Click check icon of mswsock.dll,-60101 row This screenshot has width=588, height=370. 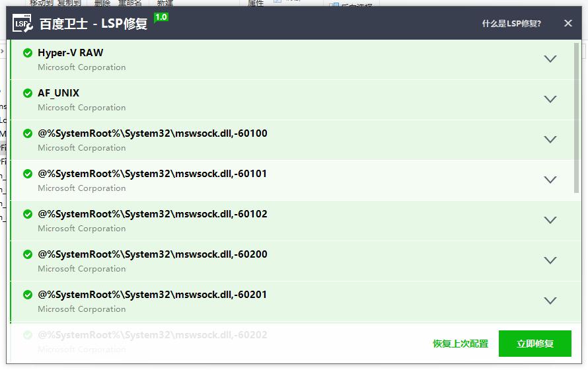click(x=27, y=174)
